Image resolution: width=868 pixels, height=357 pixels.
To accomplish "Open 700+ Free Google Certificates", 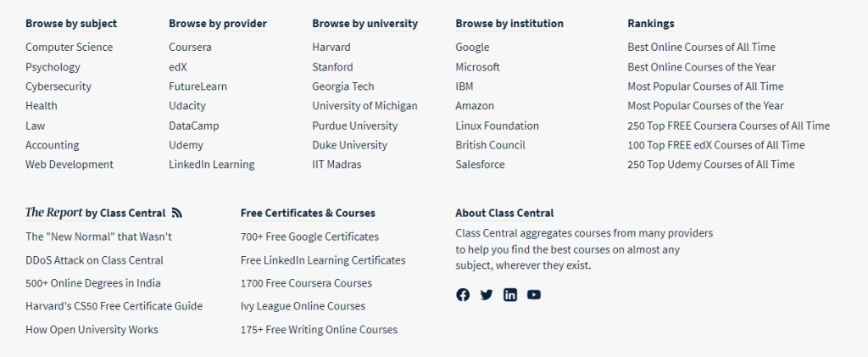I will pos(309,237).
